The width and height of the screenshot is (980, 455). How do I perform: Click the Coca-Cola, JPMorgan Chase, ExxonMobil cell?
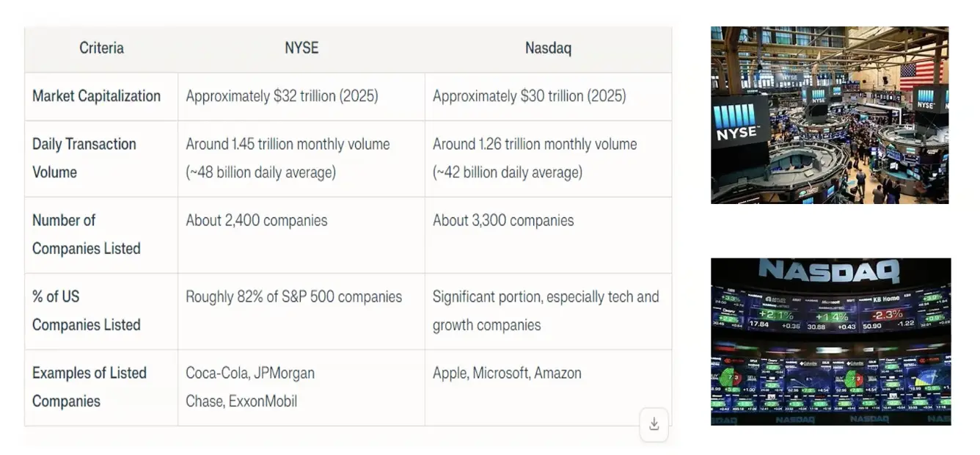(250, 387)
